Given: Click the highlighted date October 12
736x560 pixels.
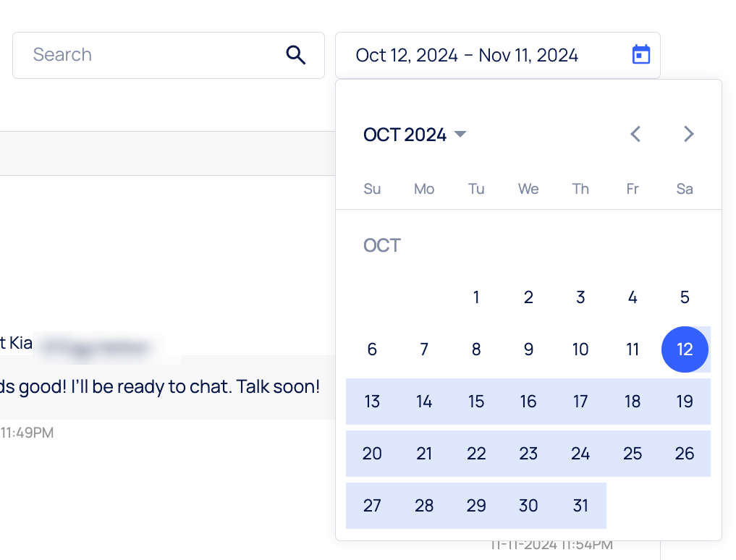Looking at the screenshot, I should (x=685, y=349).
